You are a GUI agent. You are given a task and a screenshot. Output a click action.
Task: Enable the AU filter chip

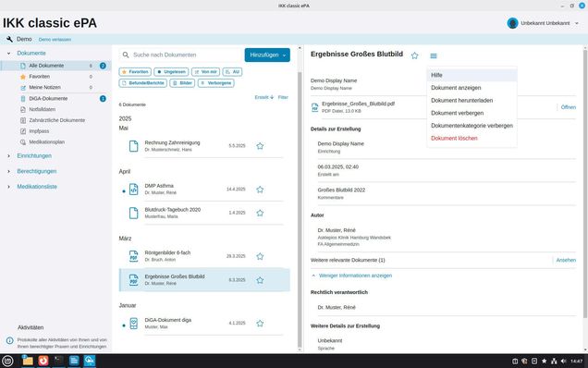232,71
